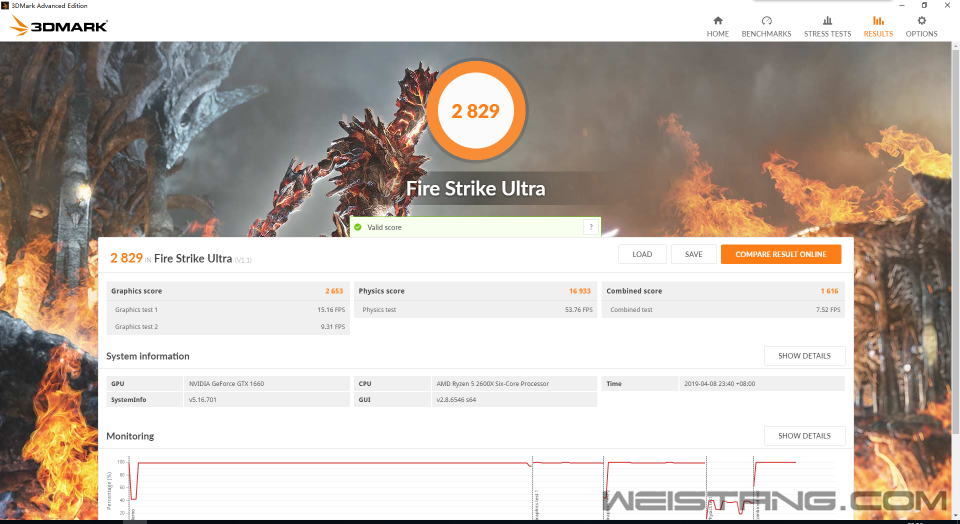Click COMPARE RESULT ONLINE button
Image resolution: width=960 pixels, height=524 pixels.
pyautogui.click(x=781, y=254)
